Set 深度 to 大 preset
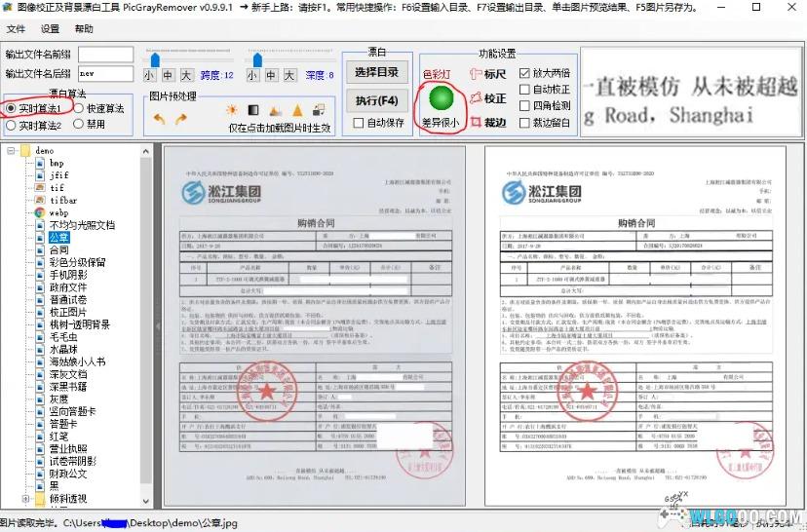Viewport: 807px width, 532px height. [289, 76]
